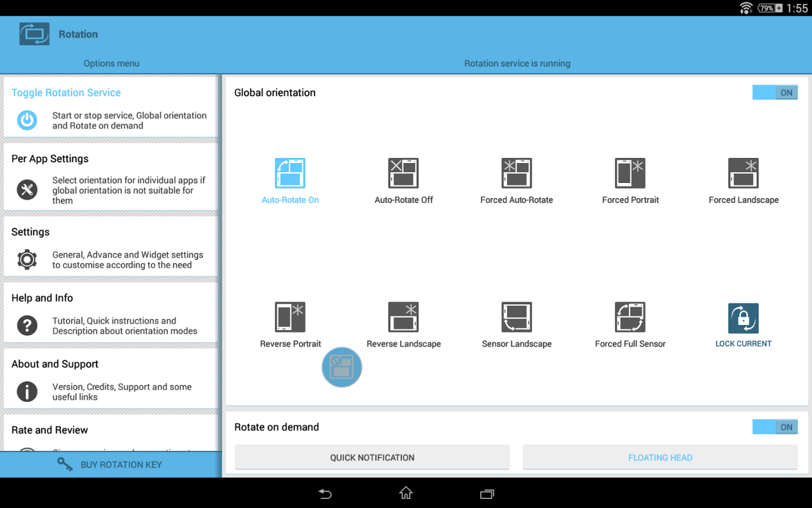Screen dimensions: 812x508
Task: Click the Sensor Landscape label
Action: (517, 344)
